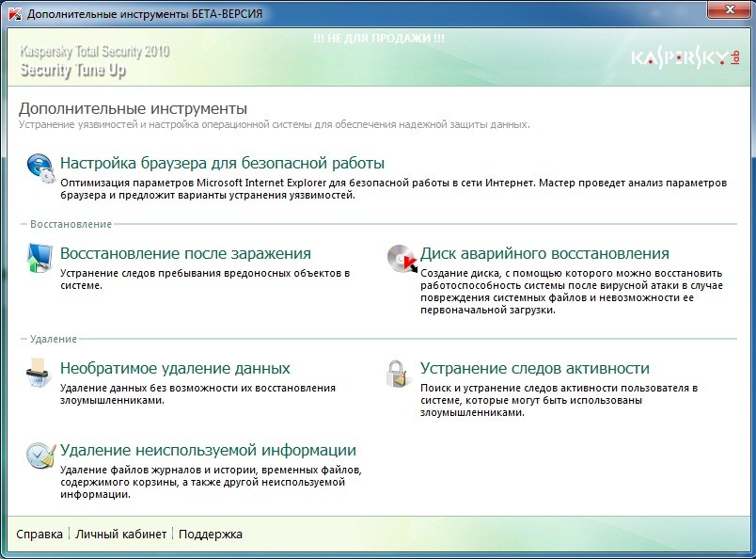Image resolution: width=756 pixels, height=559 pixels.
Task: Click the Kaspersky Total Security 2010 title text
Action: (x=95, y=51)
